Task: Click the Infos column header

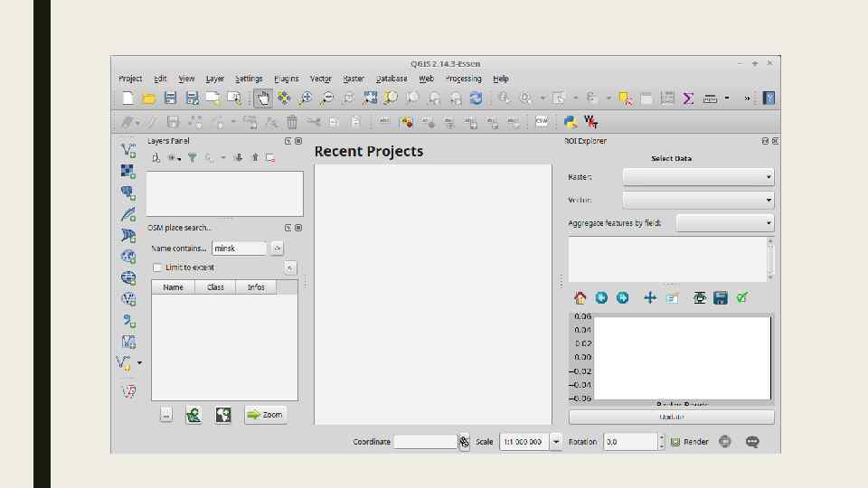Action: pyautogui.click(x=256, y=287)
